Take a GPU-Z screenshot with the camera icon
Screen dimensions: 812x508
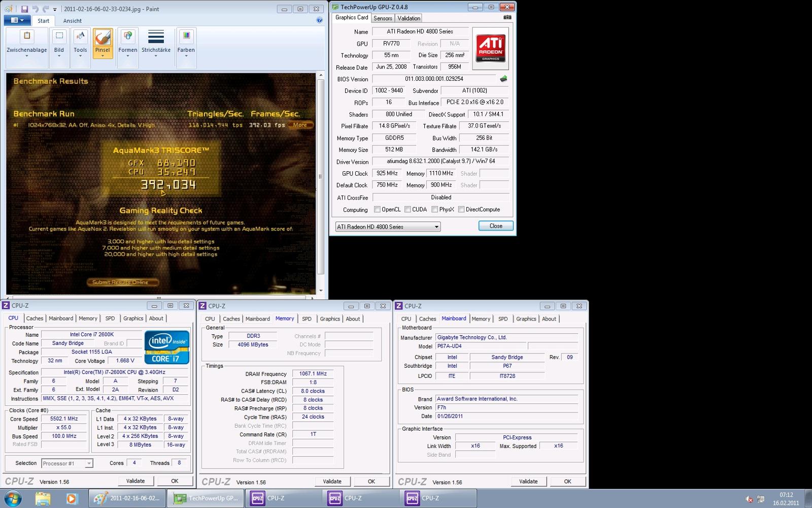click(507, 17)
